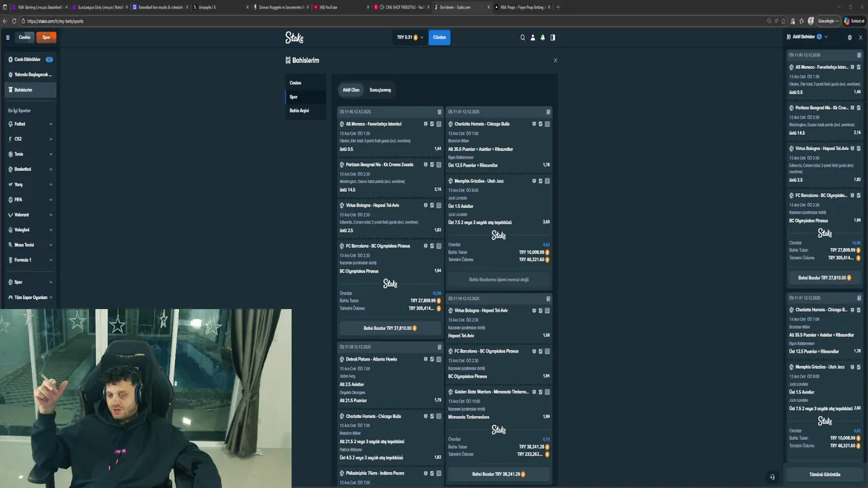This screenshot has width=868, height=488.
Task: Switch to the Aktif Olan tab
Action: [x=351, y=89]
